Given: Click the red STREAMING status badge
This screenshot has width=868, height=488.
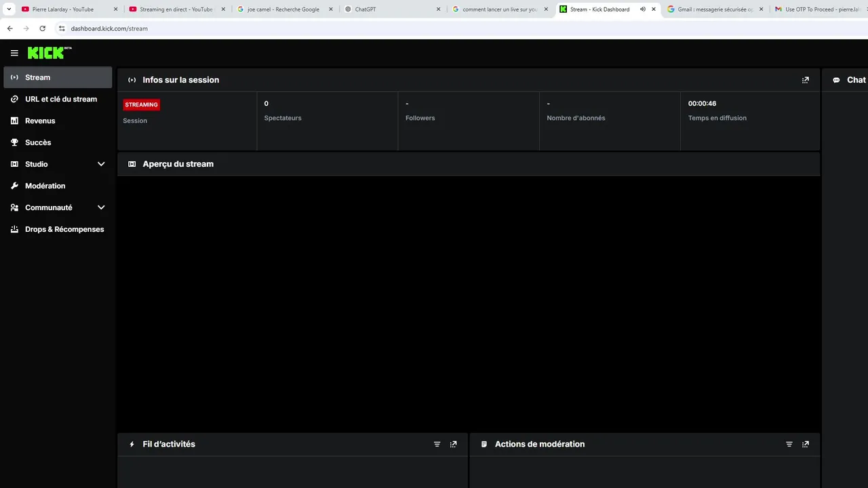Looking at the screenshot, I should click(141, 104).
